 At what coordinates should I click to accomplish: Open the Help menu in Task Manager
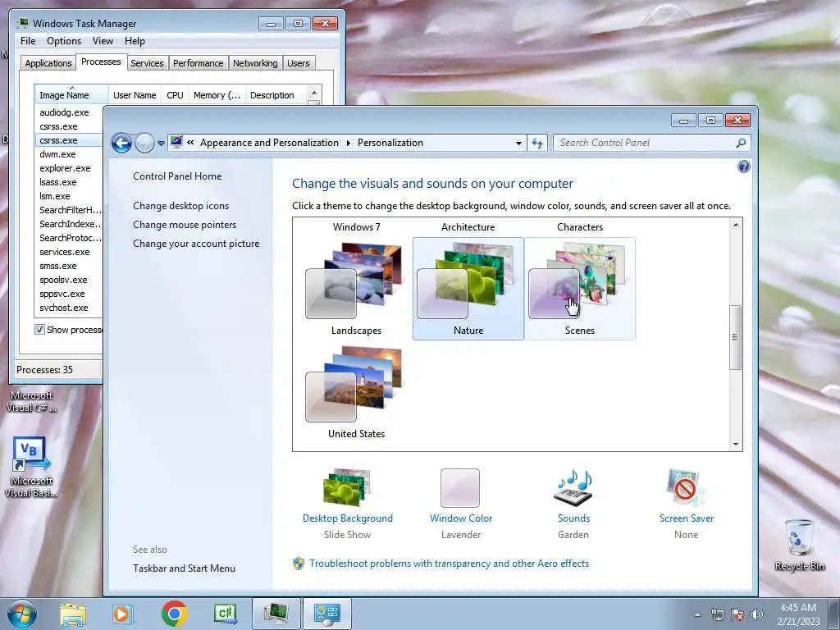(135, 41)
